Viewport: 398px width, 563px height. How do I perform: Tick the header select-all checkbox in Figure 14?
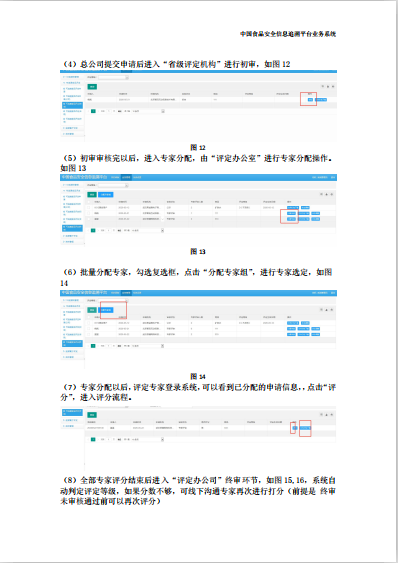click(x=89, y=317)
